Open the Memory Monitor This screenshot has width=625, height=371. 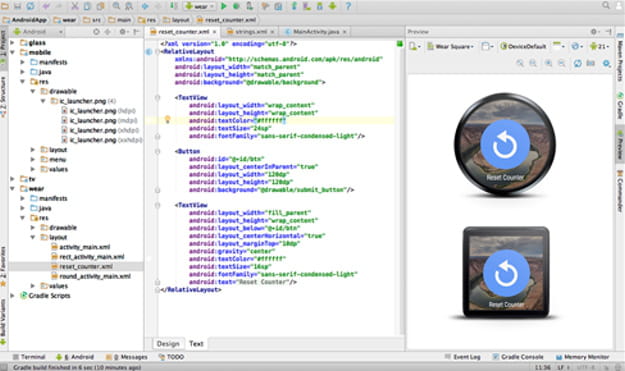582,357
